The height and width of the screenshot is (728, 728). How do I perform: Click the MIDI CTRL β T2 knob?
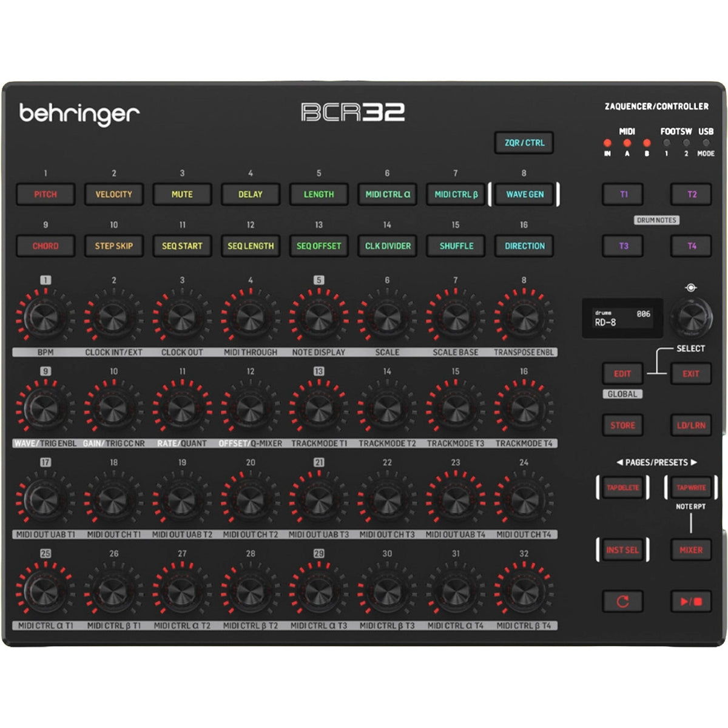[x=250, y=590]
